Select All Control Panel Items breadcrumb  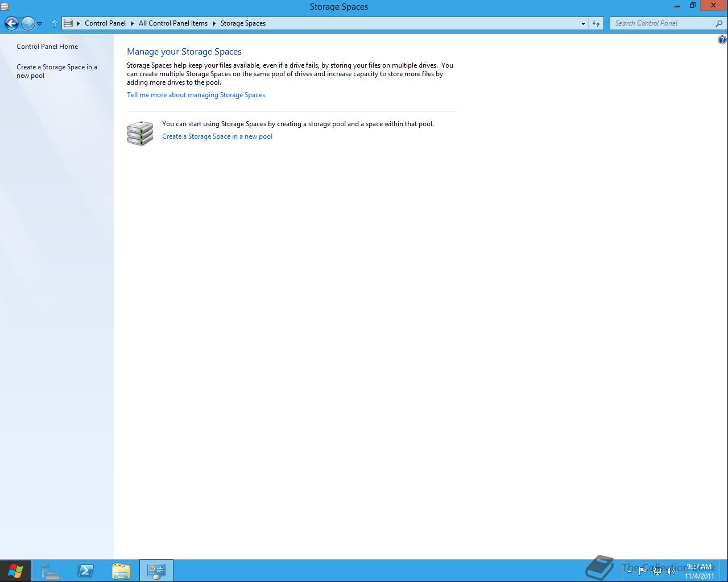coord(173,23)
